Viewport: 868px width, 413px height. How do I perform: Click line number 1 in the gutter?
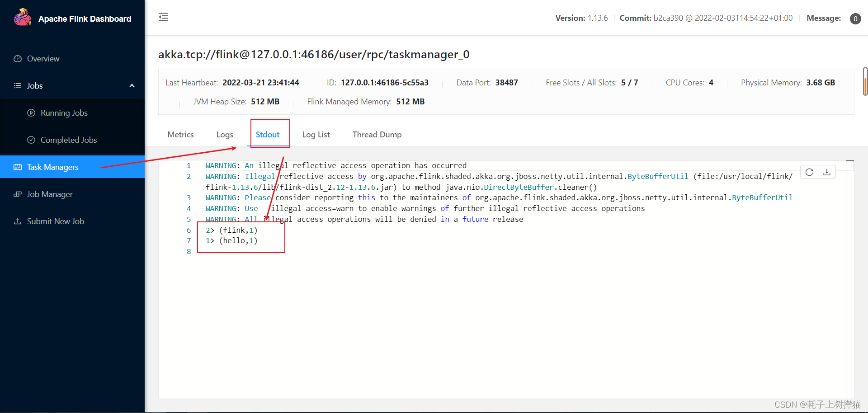coord(189,166)
